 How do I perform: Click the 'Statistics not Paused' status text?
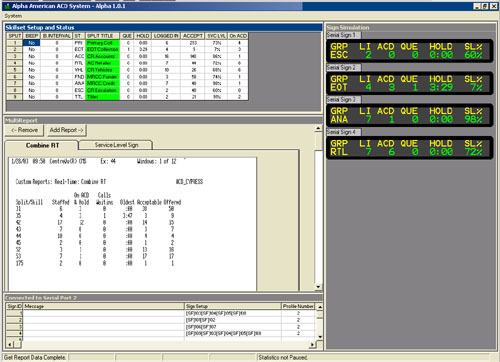pyautogui.click(x=282, y=357)
